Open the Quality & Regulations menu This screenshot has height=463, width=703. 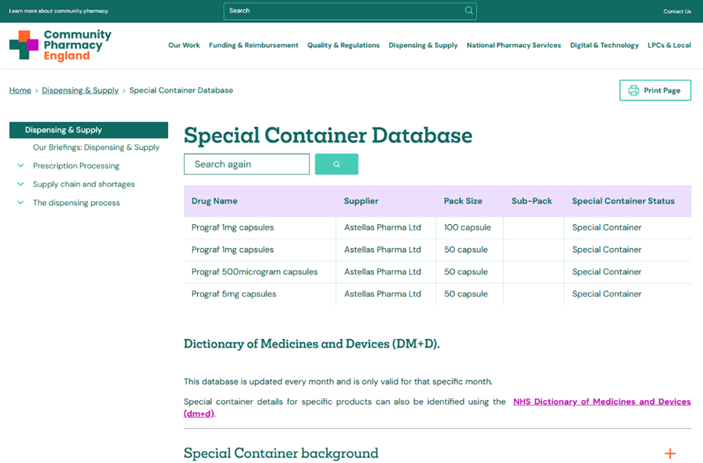343,45
